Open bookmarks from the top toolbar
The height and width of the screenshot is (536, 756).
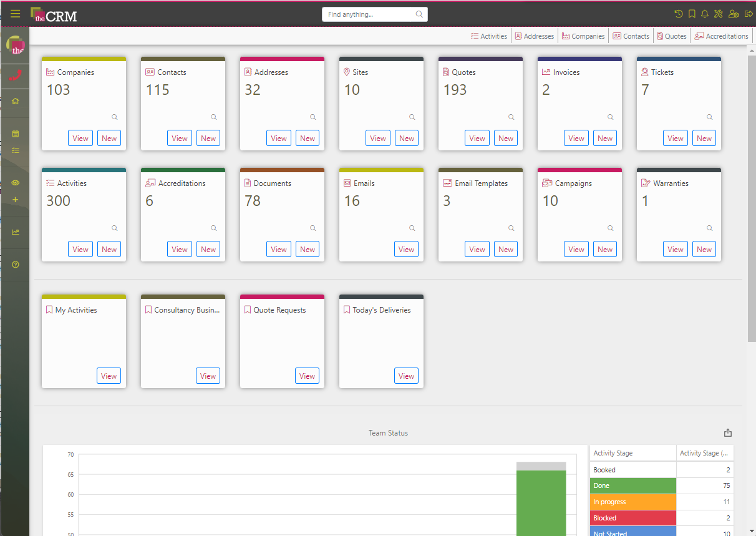[691, 13]
